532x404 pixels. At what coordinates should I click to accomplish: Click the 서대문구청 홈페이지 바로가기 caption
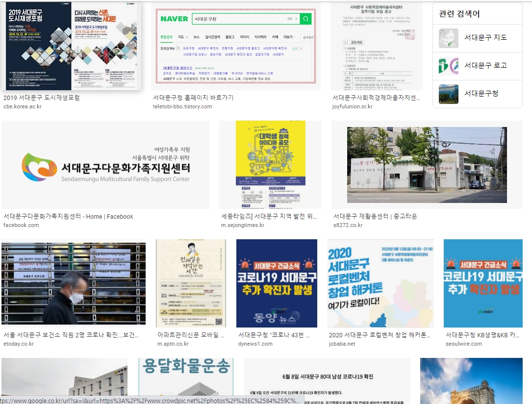(x=193, y=98)
